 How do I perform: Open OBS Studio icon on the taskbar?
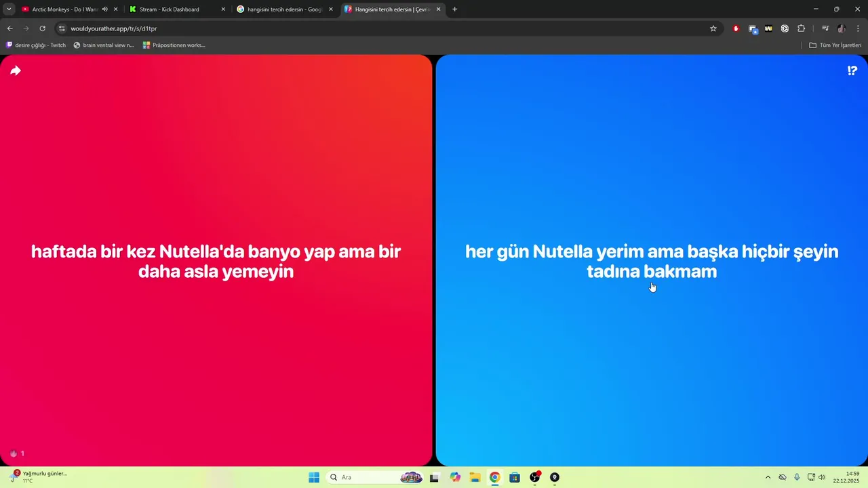pos(535,477)
